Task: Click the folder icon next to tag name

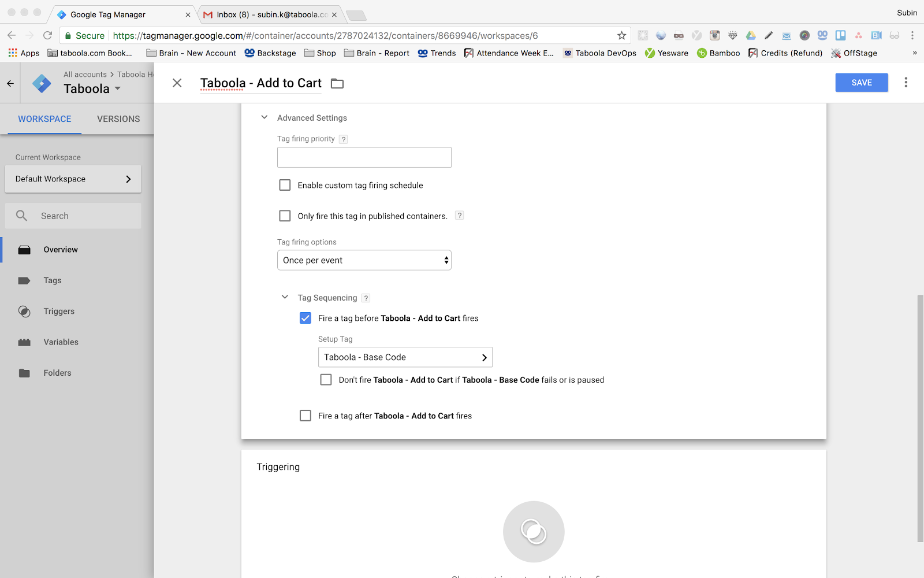Action: tap(337, 84)
